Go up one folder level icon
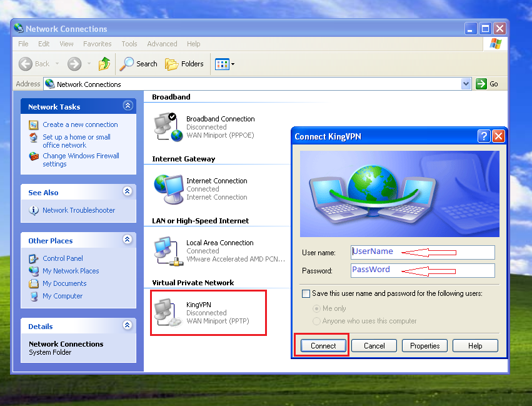The width and height of the screenshot is (532, 406). point(104,64)
